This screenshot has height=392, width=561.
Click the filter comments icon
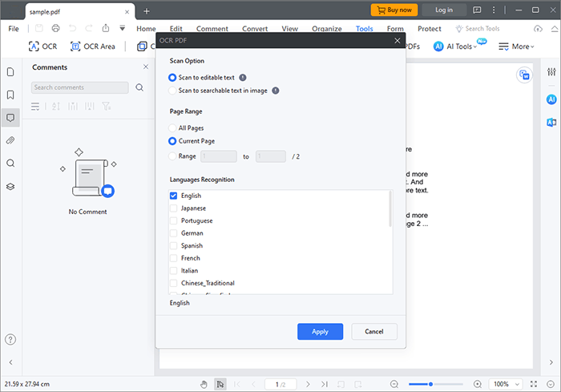107,106
